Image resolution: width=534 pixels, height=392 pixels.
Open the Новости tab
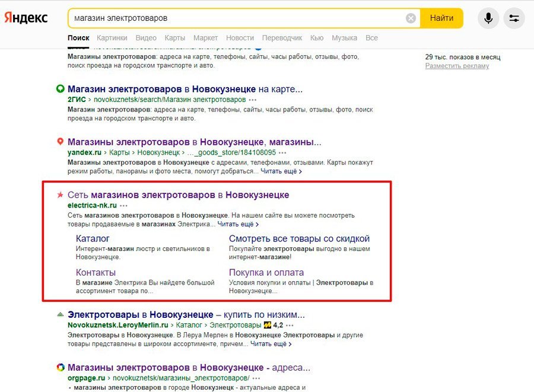click(x=240, y=38)
